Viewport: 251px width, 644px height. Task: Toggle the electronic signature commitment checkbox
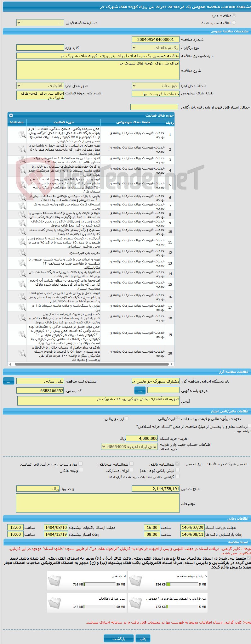[x=249, y=558]
